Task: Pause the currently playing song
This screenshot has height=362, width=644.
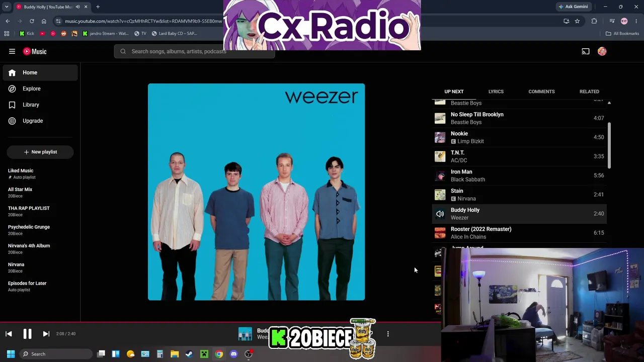Action: [x=27, y=334]
